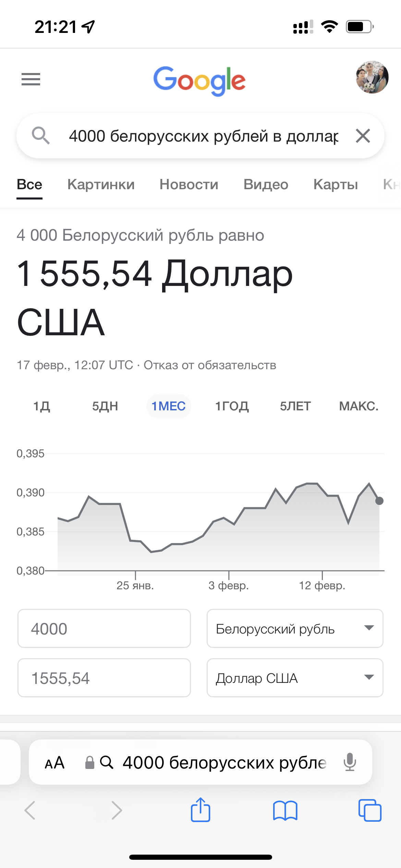Show the МАКС. chart range
Image resolution: width=401 pixels, height=868 pixels.
click(x=359, y=406)
